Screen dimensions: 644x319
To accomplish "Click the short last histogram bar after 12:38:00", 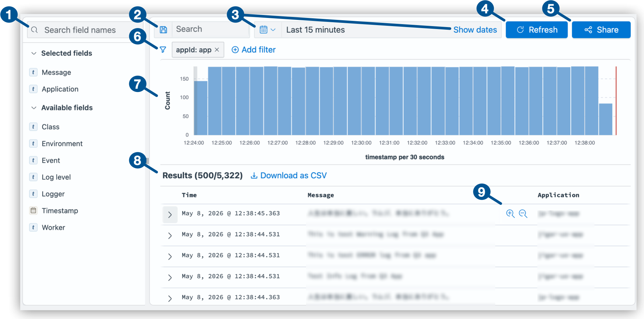I will point(606,119).
